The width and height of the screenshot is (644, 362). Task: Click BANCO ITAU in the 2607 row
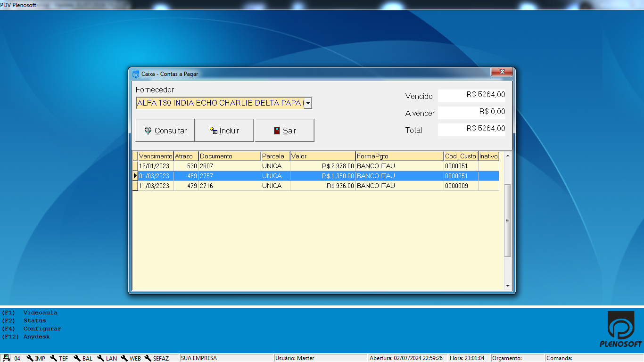(376, 166)
